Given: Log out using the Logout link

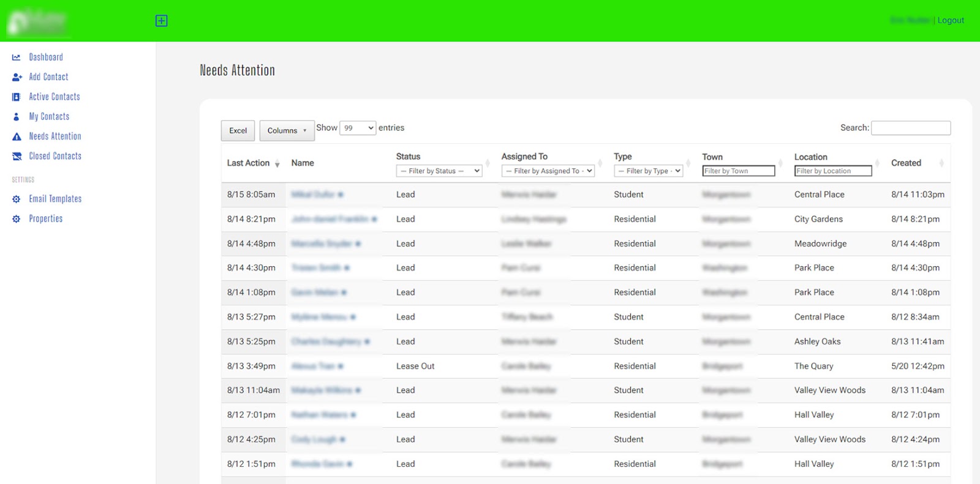Looking at the screenshot, I should click(x=951, y=20).
